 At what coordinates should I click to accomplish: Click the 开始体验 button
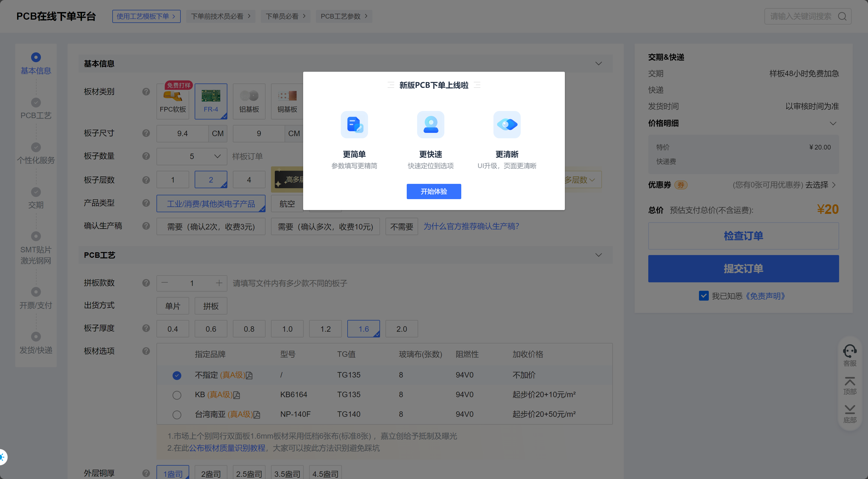433,191
